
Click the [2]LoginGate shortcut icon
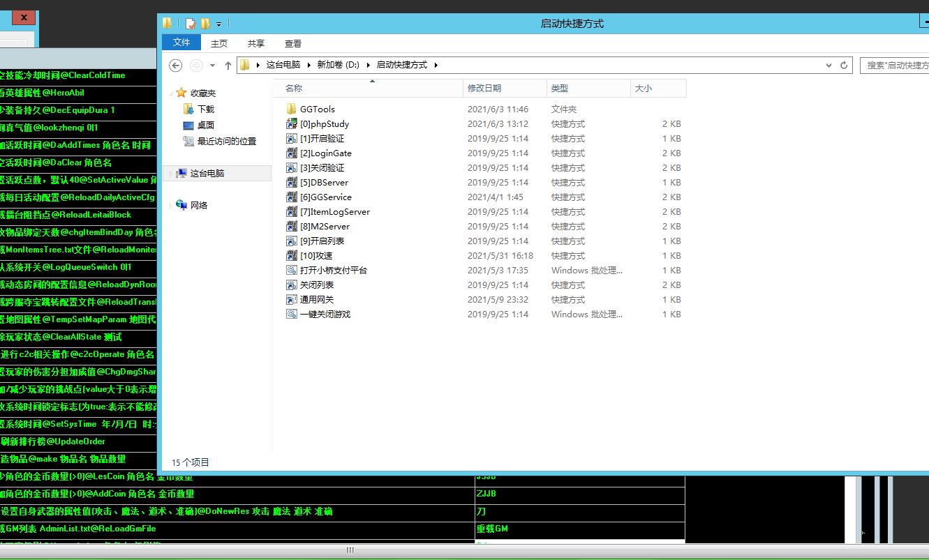click(x=292, y=153)
